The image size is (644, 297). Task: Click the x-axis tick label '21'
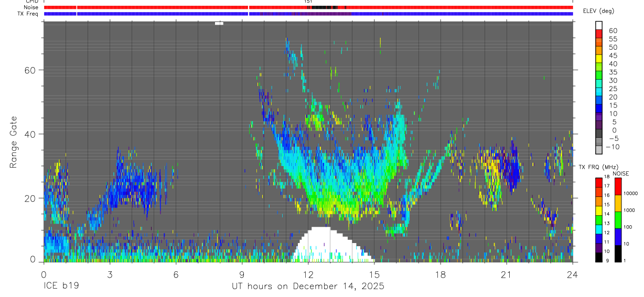507,274
